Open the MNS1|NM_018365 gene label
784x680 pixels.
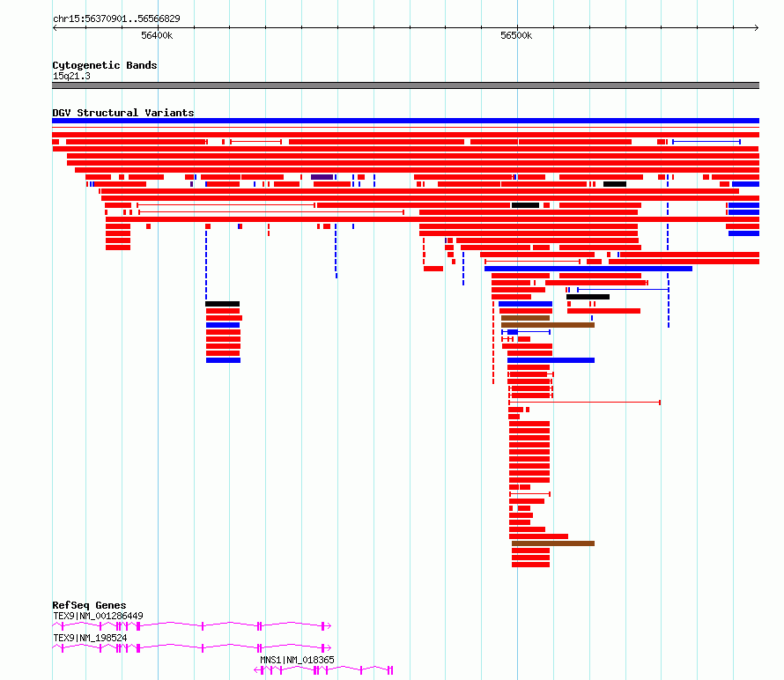click(297, 660)
